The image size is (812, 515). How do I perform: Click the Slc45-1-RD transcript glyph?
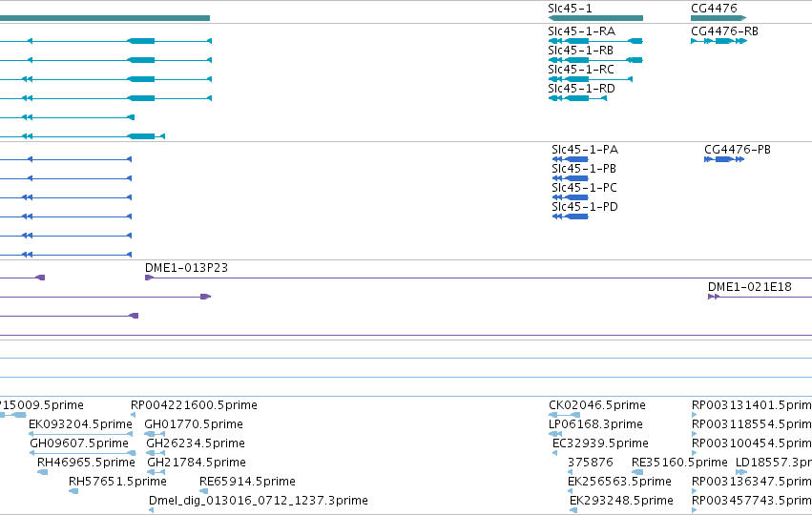577,98
